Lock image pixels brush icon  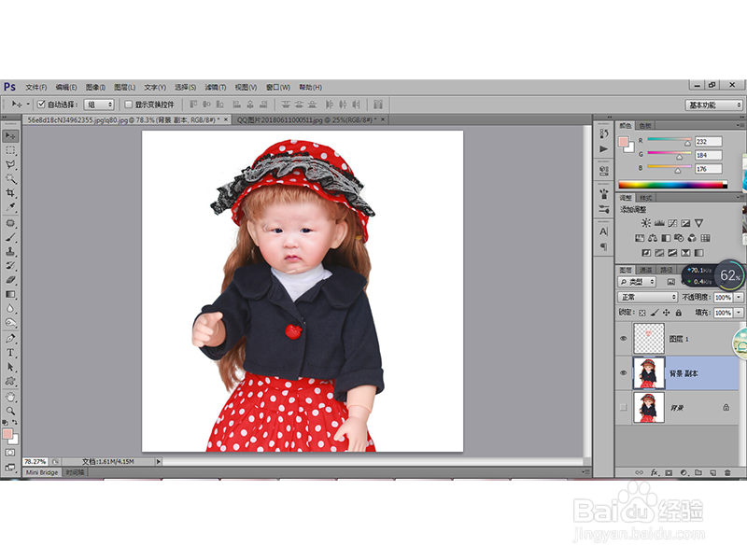(655, 313)
